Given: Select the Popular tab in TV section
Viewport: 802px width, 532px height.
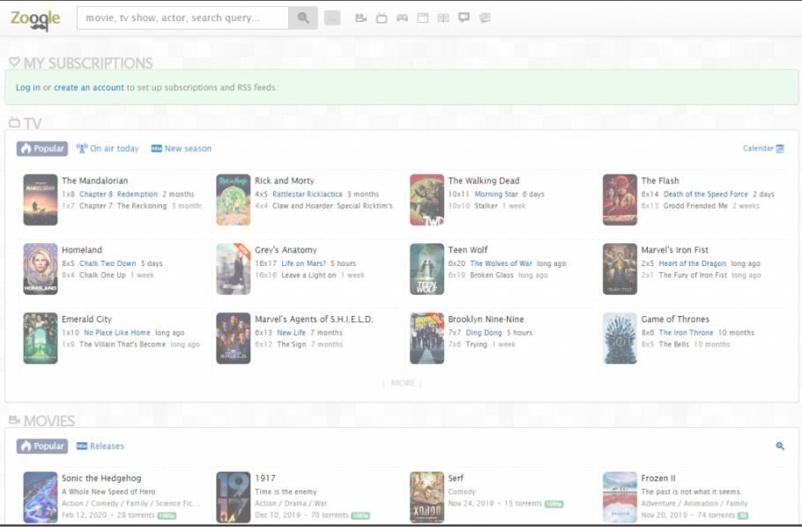Looking at the screenshot, I should (42, 149).
